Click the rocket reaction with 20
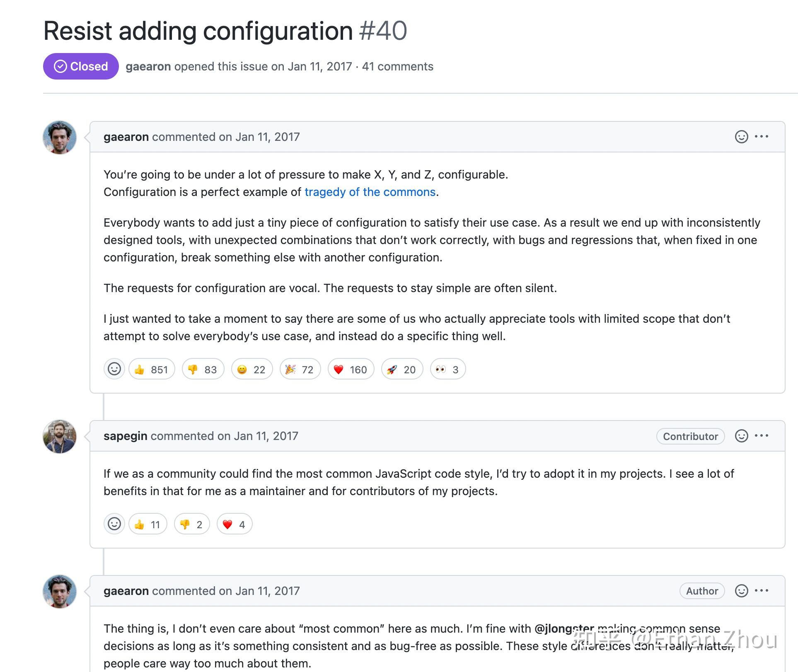This screenshot has width=798, height=672. (402, 369)
